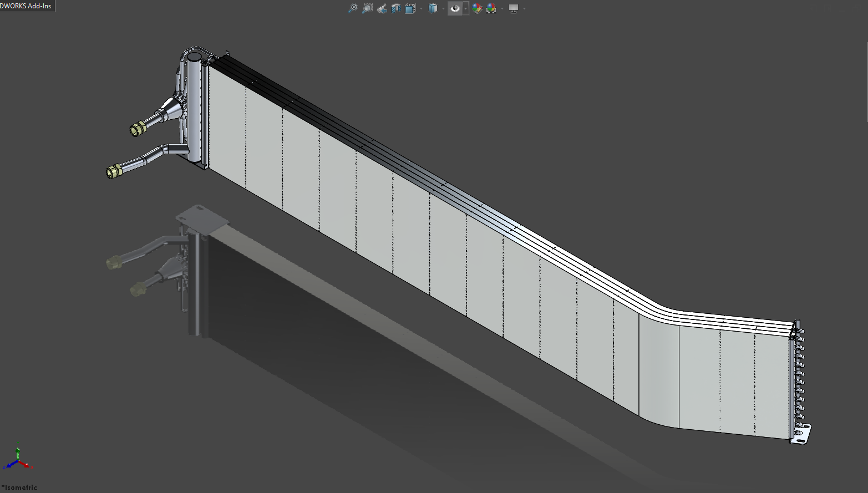
Task: Activate the Zoom to Area tool
Action: [x=367, y=8]
